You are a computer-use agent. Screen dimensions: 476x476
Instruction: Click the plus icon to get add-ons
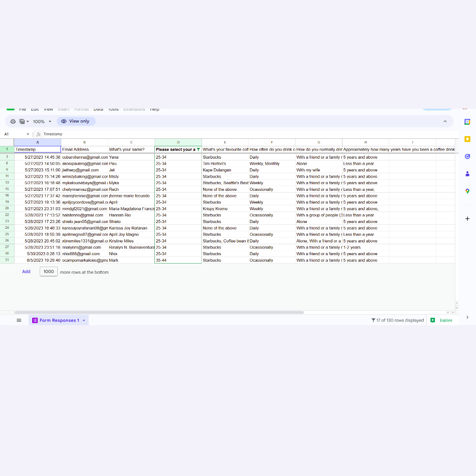coord(467,219)
